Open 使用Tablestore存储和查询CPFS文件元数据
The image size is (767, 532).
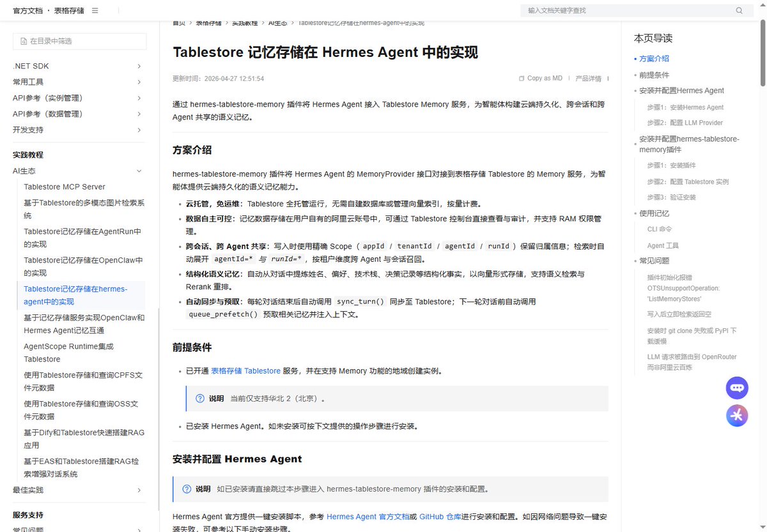click(x=84, y=382)
